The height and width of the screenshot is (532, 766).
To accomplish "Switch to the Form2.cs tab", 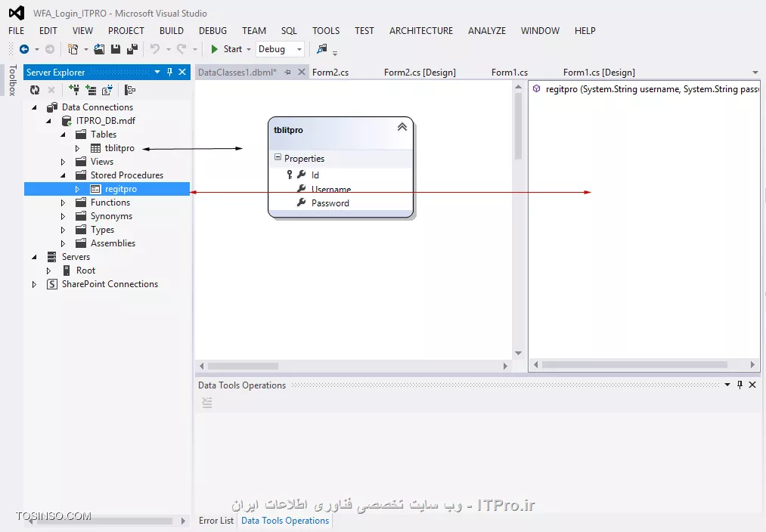I will [x=330, y=73].
